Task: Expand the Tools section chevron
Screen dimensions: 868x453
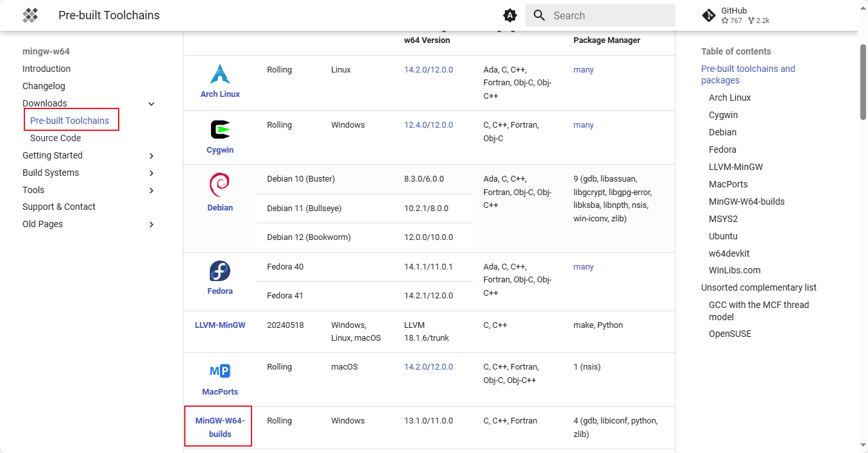Action: click(151, 191)
